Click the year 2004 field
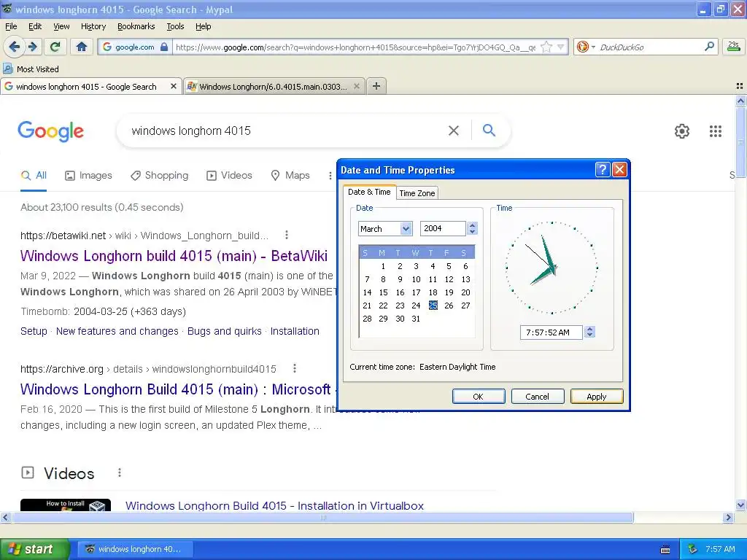The image size is (747, 560). pos(443,228)
